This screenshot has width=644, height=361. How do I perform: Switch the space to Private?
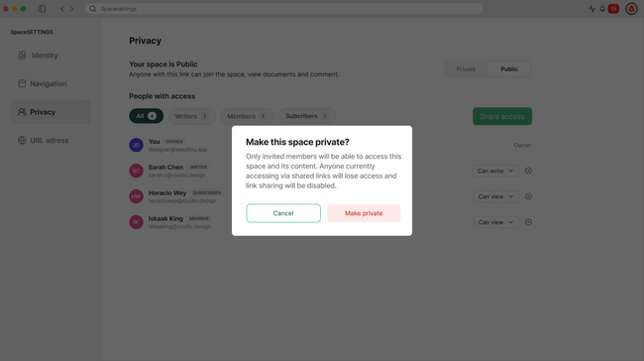pos(466,69)
